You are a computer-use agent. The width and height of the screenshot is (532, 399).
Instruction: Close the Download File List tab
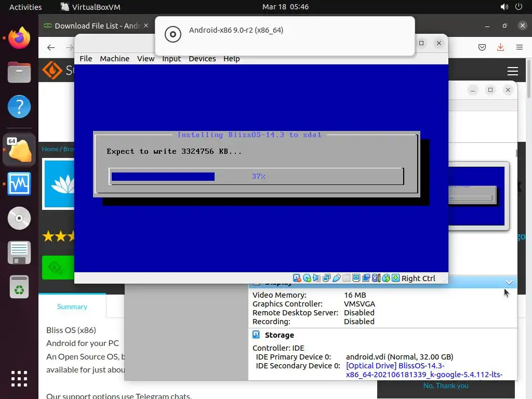(x=146, y=25)
